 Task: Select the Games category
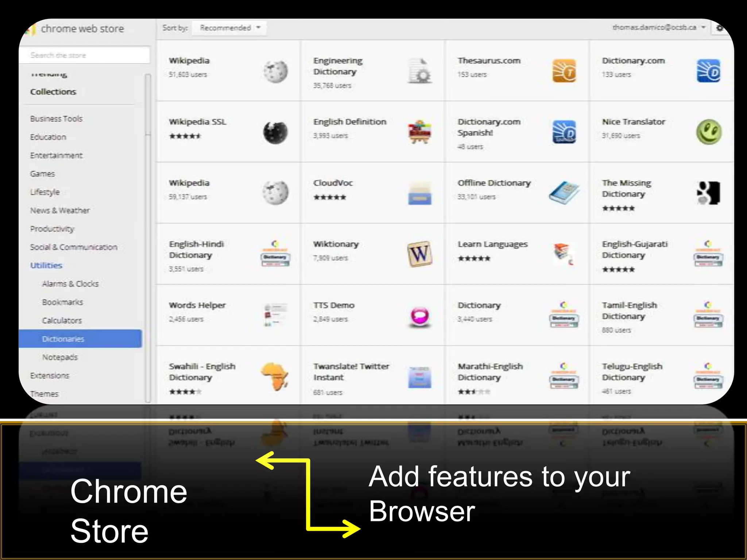point(42,174)
